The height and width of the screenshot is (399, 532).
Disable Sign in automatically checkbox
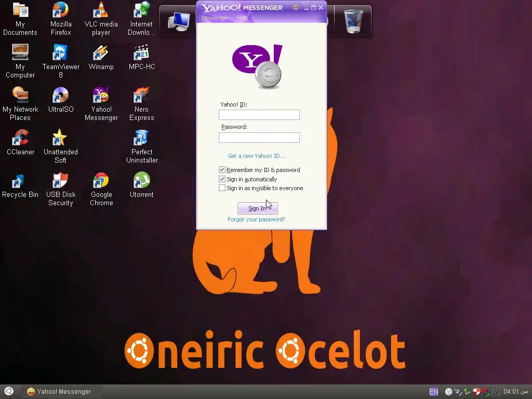222,179
